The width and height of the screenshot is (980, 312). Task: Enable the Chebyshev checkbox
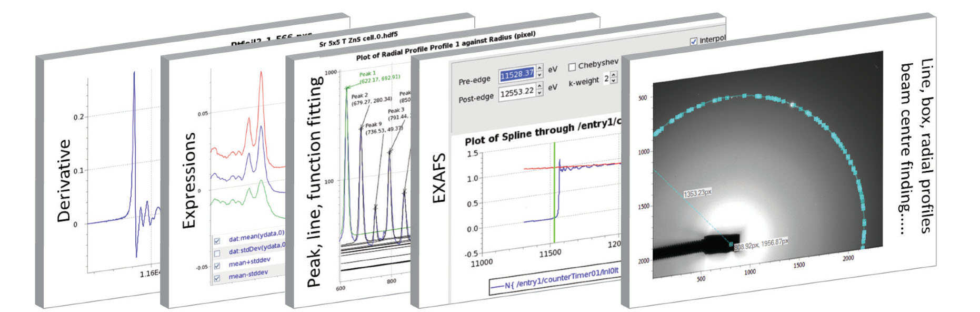click(x=572, y=67)
